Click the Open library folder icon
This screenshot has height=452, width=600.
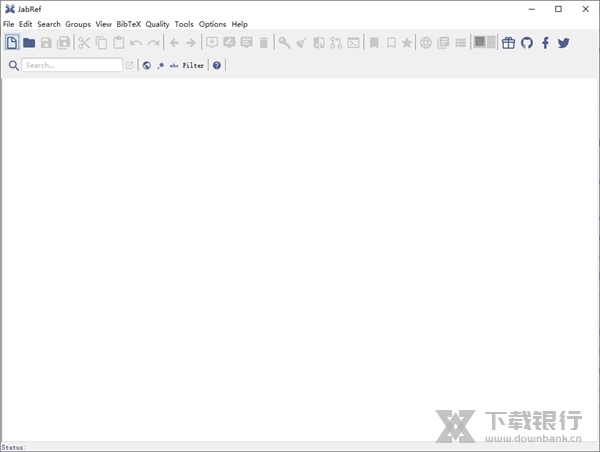pyautogui.click(x=29, y=43)
